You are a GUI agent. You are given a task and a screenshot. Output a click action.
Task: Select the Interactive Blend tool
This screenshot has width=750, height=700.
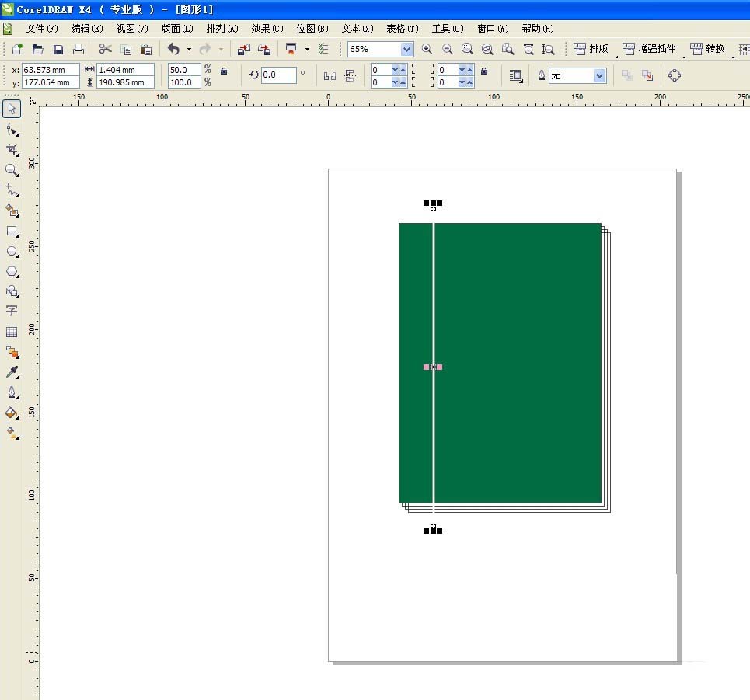(12, 352)
